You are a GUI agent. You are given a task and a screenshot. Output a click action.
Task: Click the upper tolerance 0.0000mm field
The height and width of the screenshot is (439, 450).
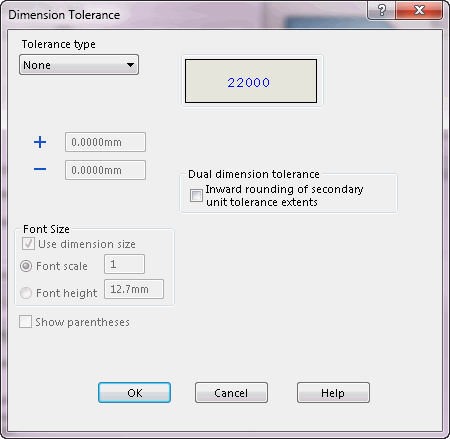105,142
